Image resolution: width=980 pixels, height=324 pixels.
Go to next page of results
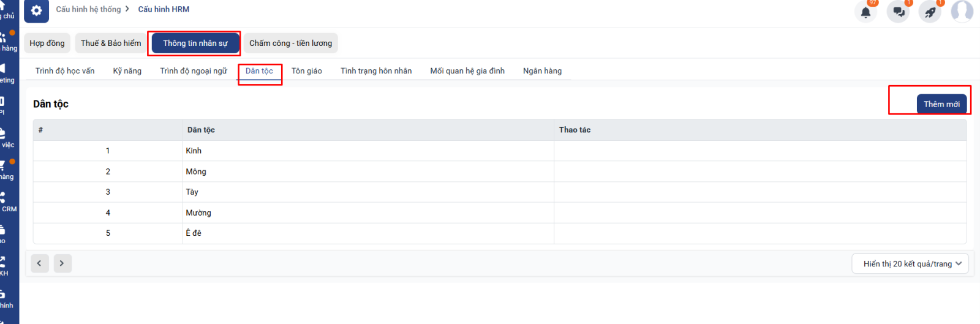(x=62, y=263)
